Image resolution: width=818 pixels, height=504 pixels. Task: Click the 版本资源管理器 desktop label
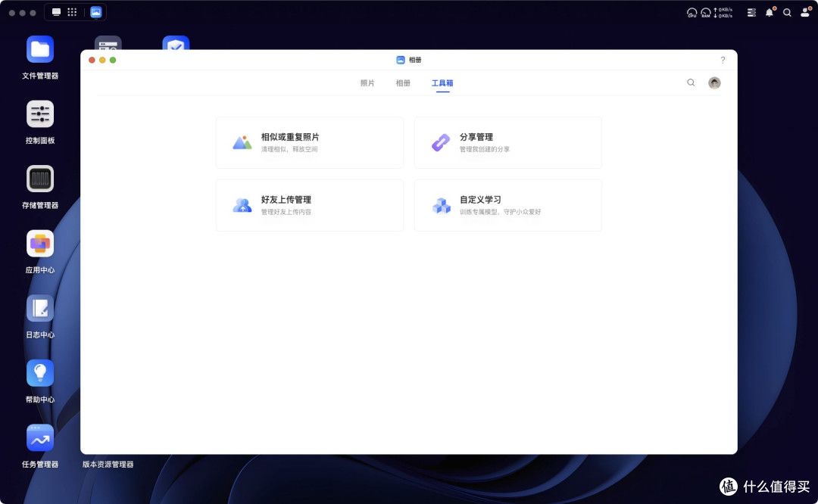click(108, 465)
